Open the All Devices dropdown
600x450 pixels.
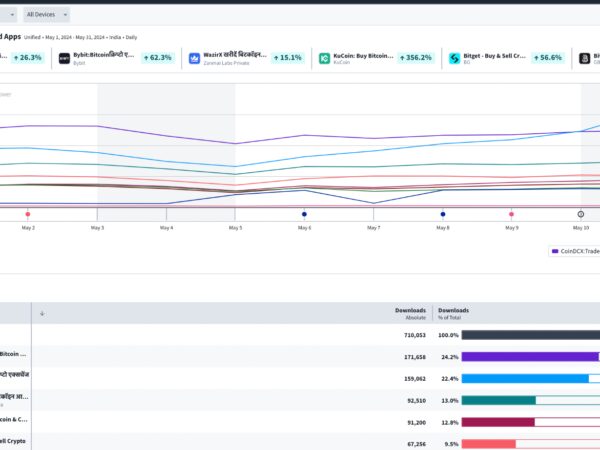click(47, 15)
